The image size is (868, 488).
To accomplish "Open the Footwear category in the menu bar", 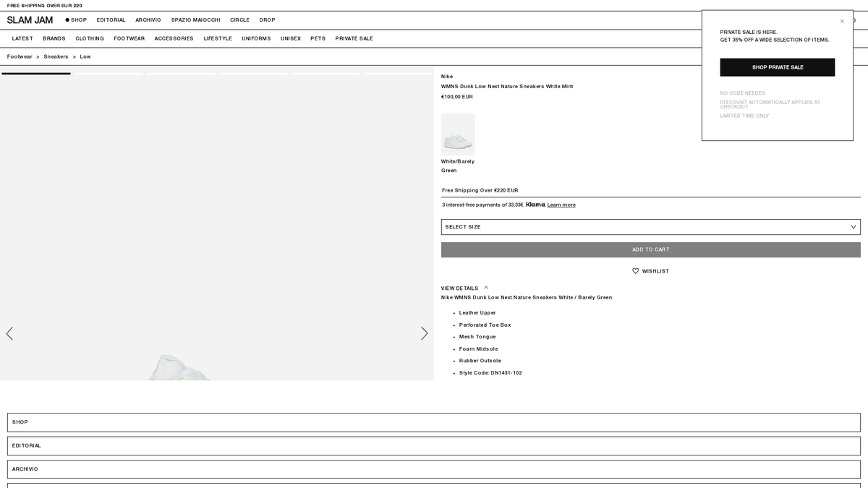I will [x=129, y=38].
